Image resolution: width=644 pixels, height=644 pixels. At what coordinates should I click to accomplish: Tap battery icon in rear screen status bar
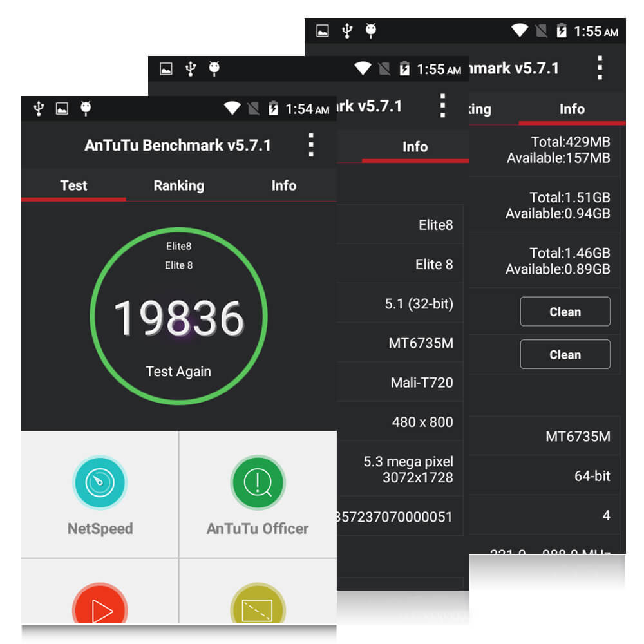tap(562, 31)
